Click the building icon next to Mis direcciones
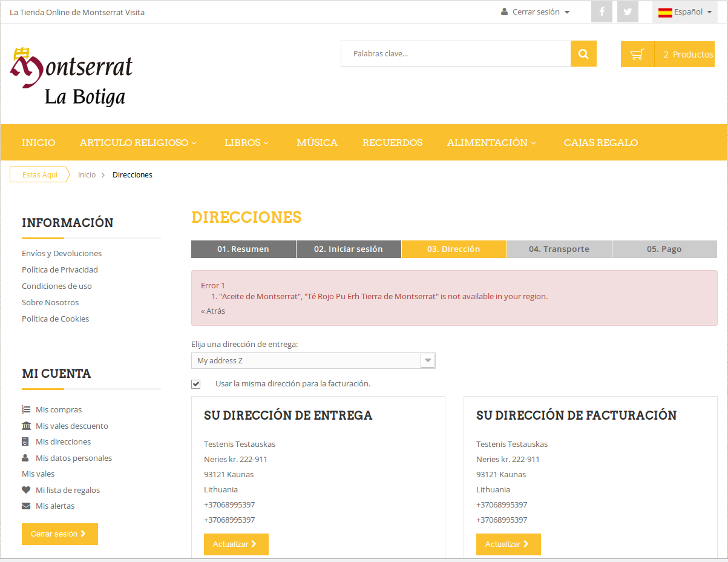 25,441
